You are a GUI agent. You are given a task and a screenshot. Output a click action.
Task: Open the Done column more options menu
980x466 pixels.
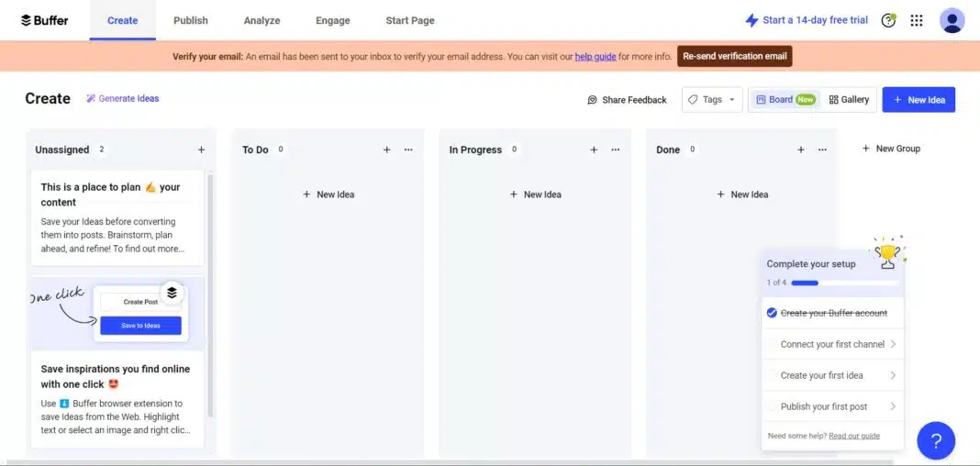coord(822,150)
